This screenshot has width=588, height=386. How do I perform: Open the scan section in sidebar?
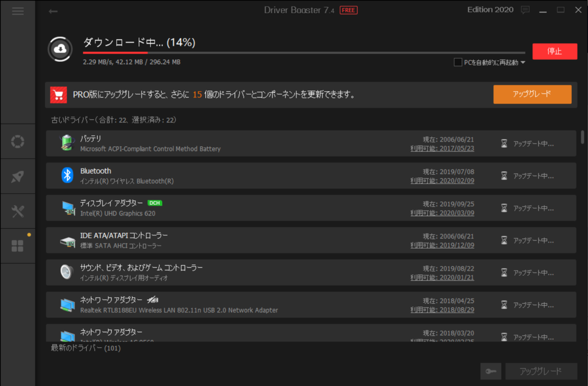(x=18, y=142)
